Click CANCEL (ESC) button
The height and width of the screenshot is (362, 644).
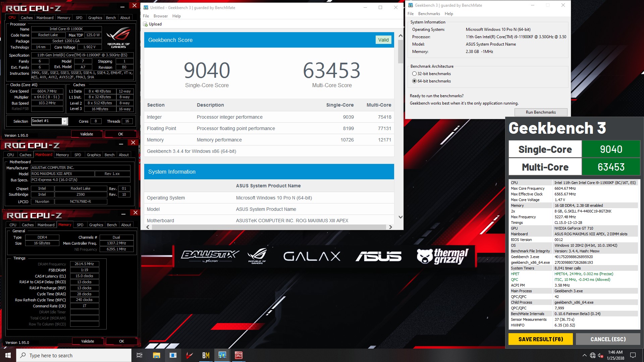click(x=608, y=339)
